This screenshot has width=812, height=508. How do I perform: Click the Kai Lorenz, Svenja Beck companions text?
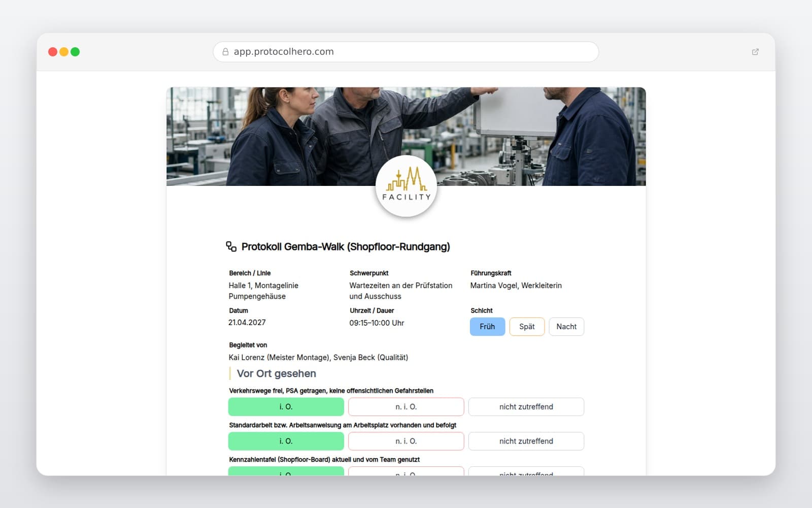(x=318, y=358)
